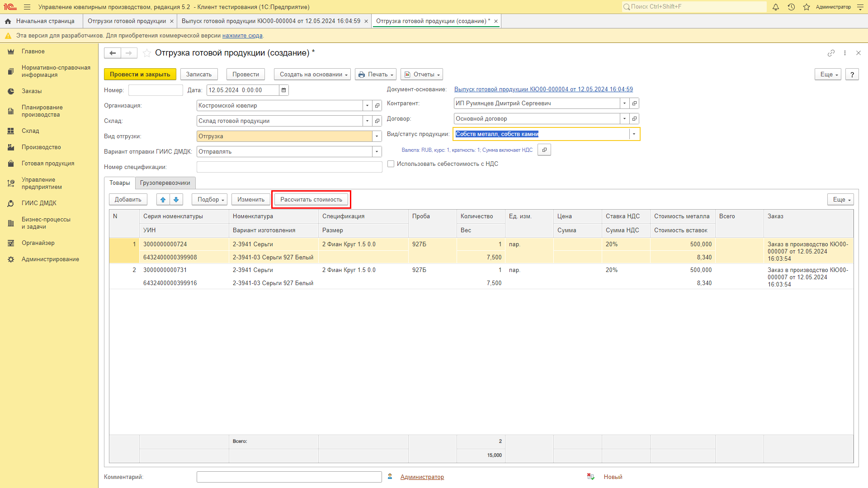Click the document status icon near Новый
868x488 pixels.
(x=590, y=477)
